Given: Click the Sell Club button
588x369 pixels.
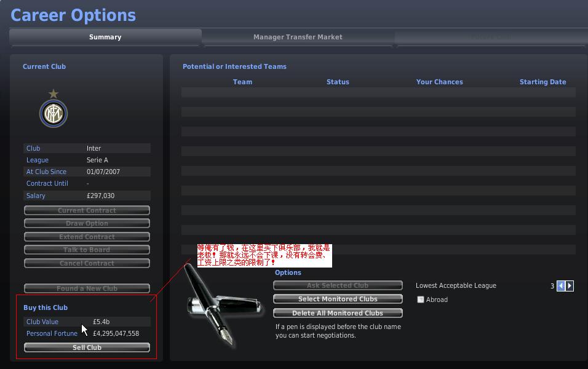Looking at the screenshot, I should 87,347.
